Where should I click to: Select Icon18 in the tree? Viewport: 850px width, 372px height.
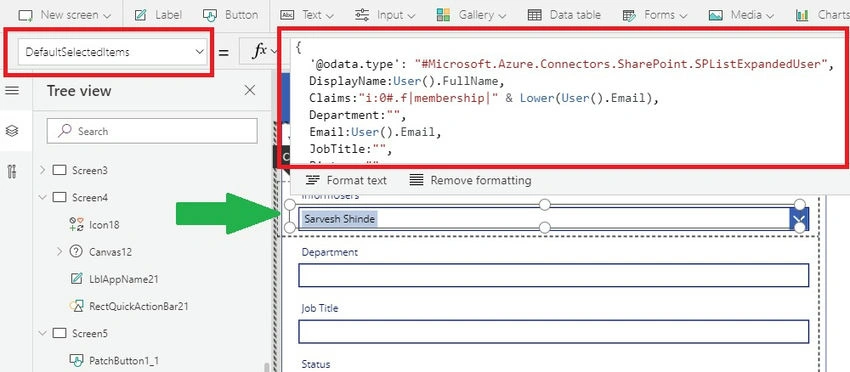[104, 225]
